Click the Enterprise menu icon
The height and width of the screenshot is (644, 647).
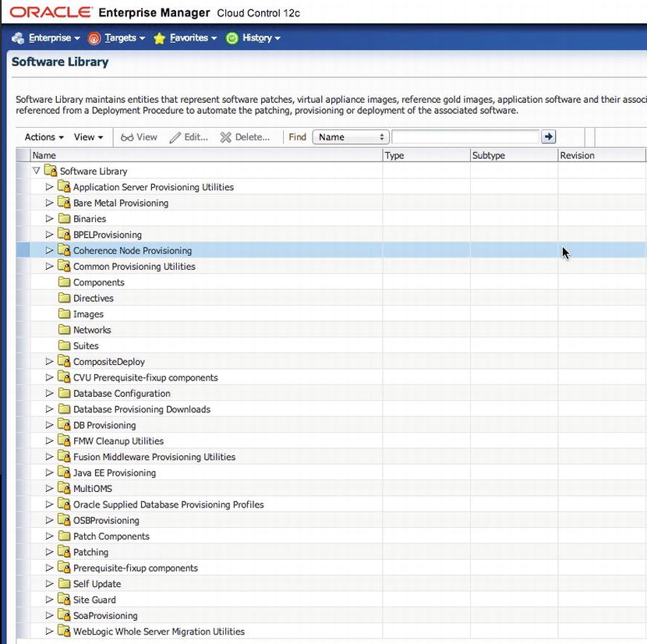point(19,38)
